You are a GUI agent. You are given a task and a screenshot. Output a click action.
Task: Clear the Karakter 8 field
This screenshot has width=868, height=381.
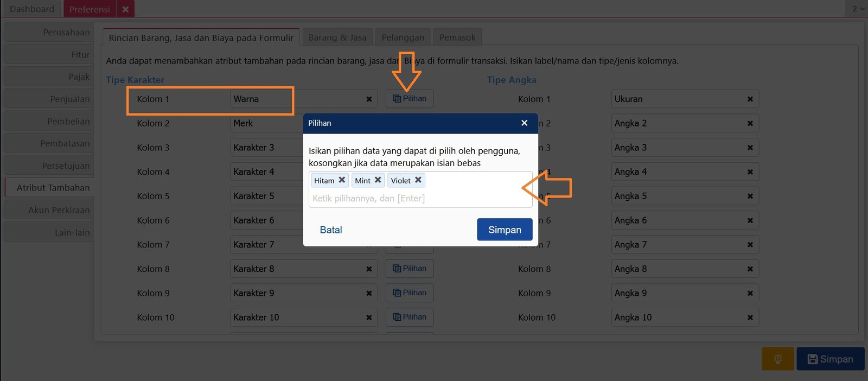point(369,269)
